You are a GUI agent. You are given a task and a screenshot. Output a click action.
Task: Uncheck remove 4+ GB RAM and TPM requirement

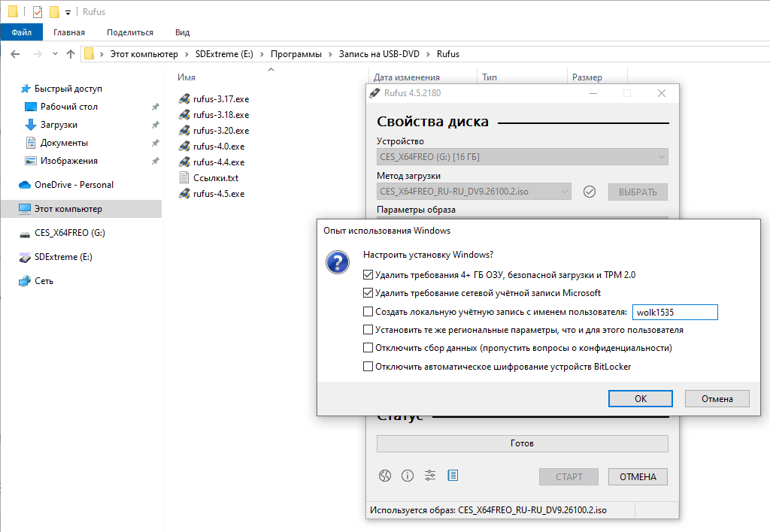point(368,275)
